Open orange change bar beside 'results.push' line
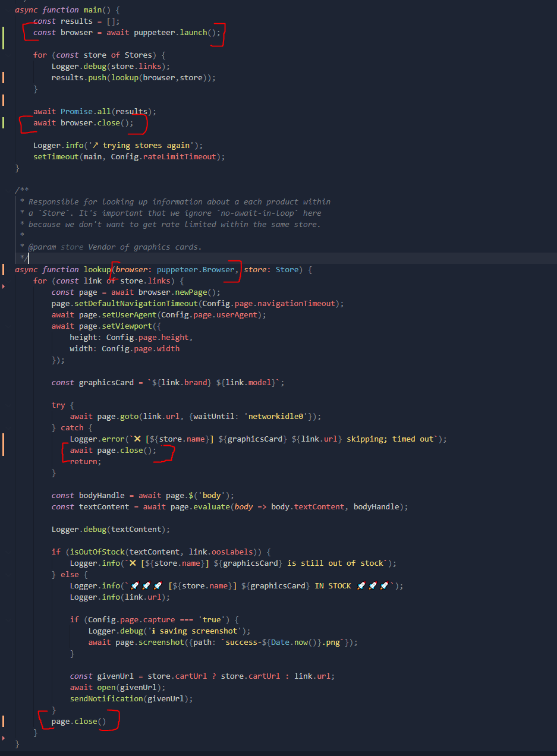557x756 pixels. point(4,77)
